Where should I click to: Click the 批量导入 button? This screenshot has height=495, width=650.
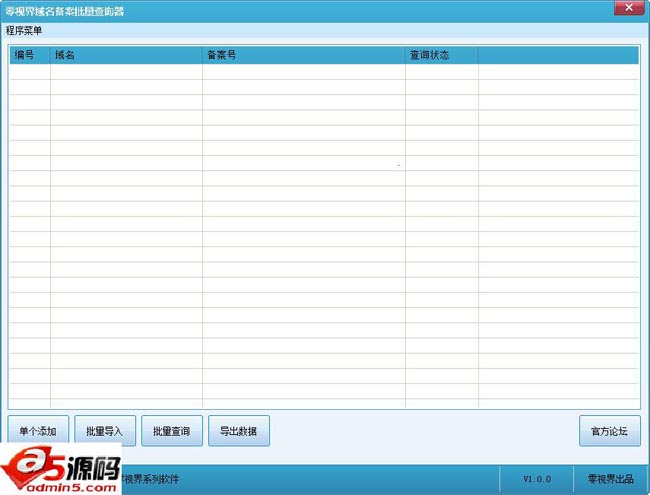[x=105, y=431]
